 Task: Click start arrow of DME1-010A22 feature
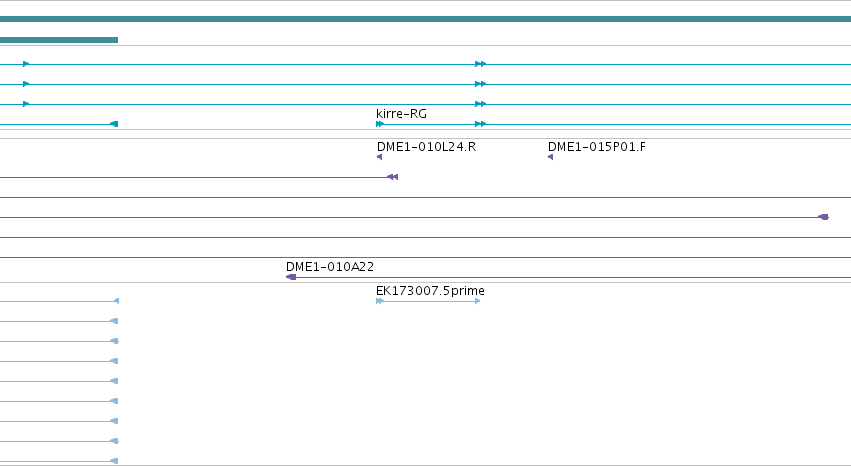[x=291, y=277]
